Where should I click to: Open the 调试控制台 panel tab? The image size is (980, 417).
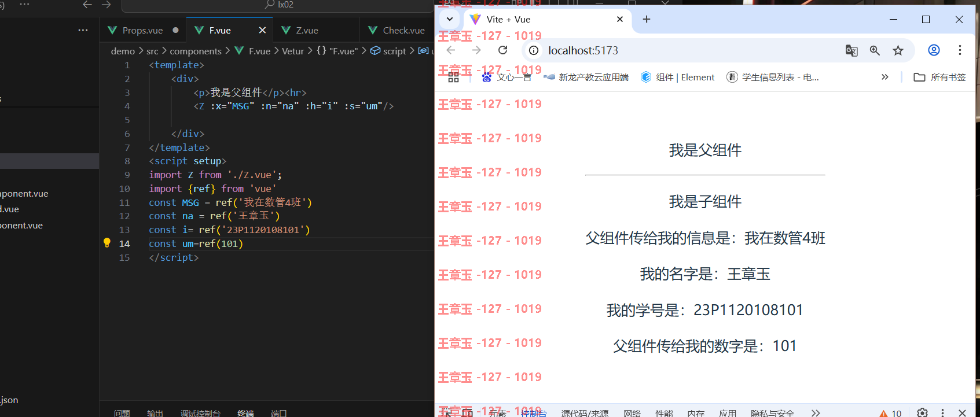coord(200,413)
